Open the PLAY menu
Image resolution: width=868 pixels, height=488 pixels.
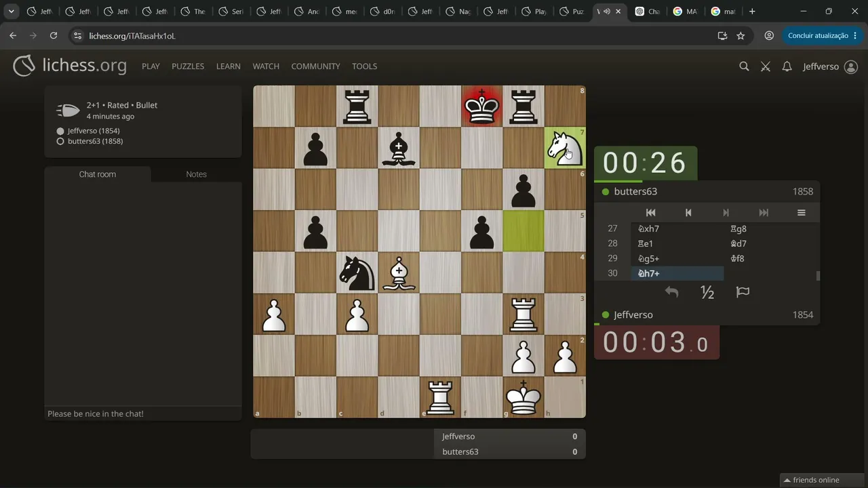pos(151,66)
